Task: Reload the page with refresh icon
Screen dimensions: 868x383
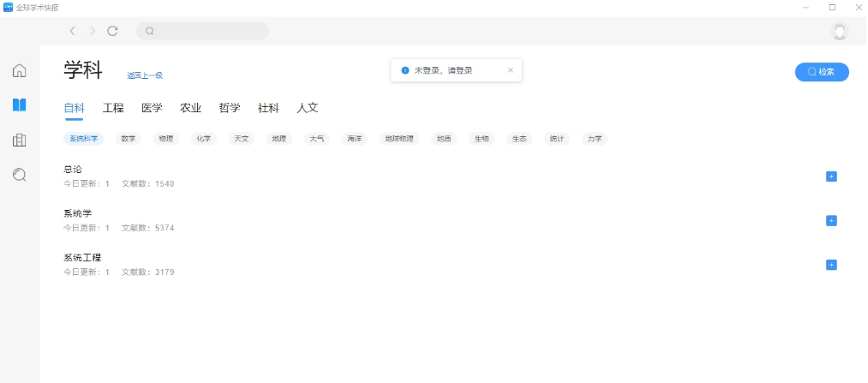Action: pyautogui.click(x=112, y=31)
